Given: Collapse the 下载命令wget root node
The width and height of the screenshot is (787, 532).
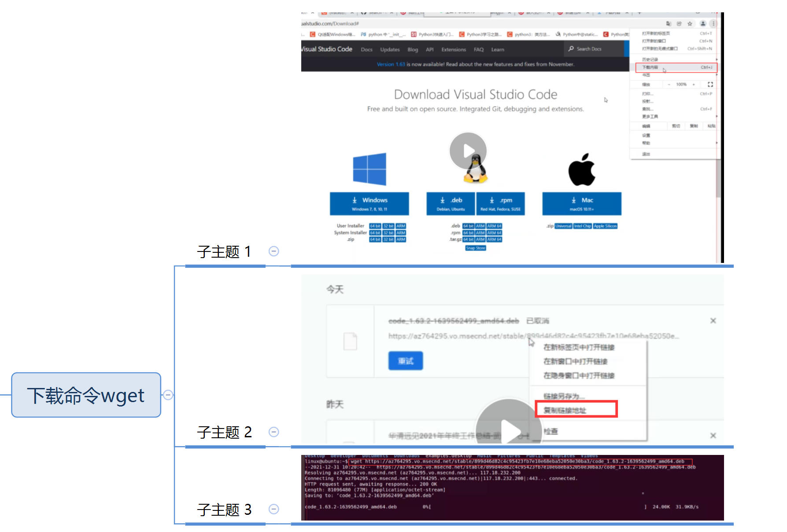Looking at the screenshot, I should pyautogui.click(x=168, y=395).
